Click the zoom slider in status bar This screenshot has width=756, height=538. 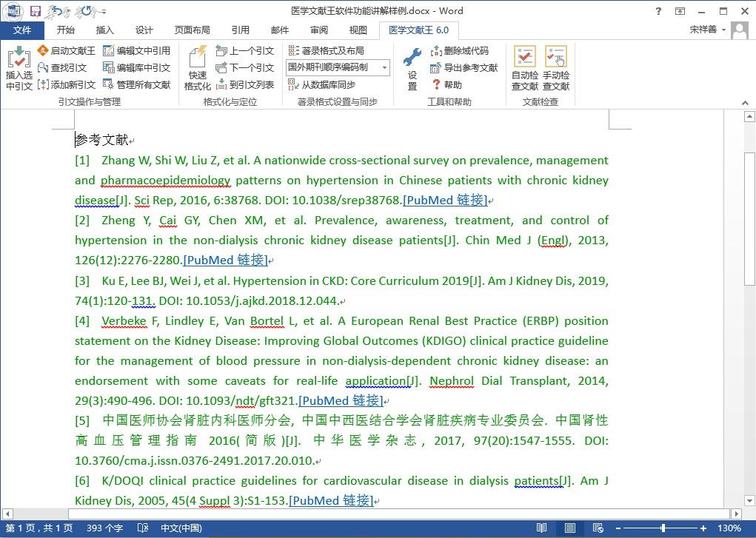click(x=663, y=528)
